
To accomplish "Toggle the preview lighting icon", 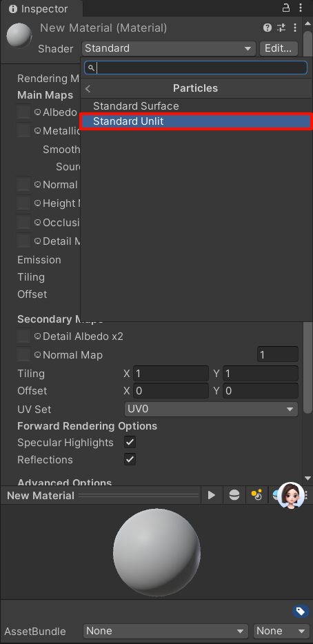I will [x=256, y=495].
